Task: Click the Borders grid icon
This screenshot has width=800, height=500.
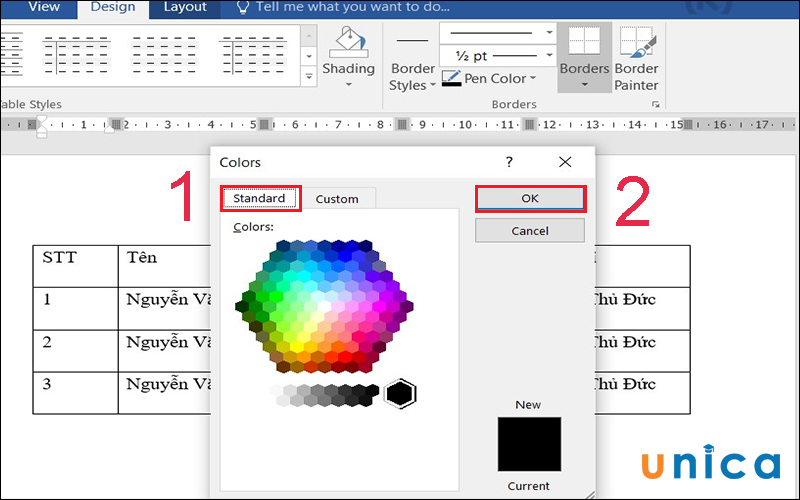Action: (584, 40)
